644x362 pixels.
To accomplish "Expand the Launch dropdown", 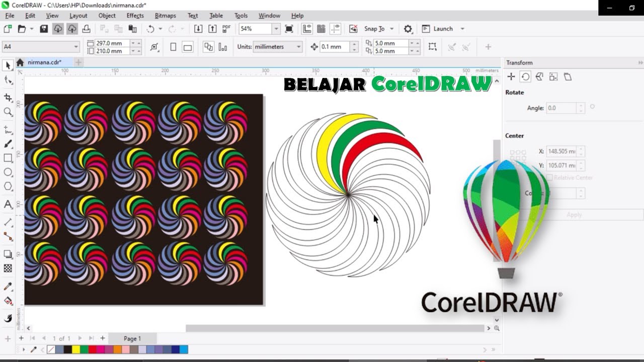I will [x=462, y=29].
